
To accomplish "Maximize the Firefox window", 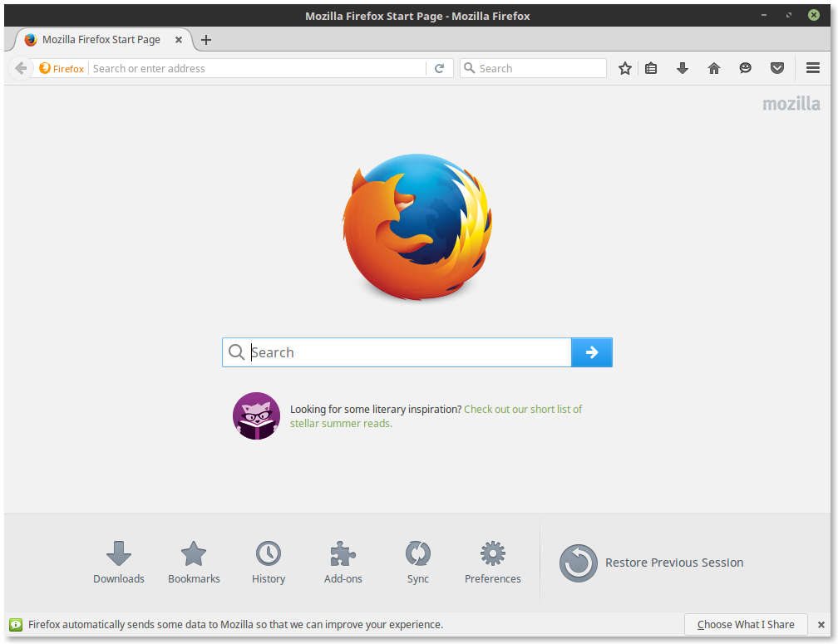I will pos(789,15).
